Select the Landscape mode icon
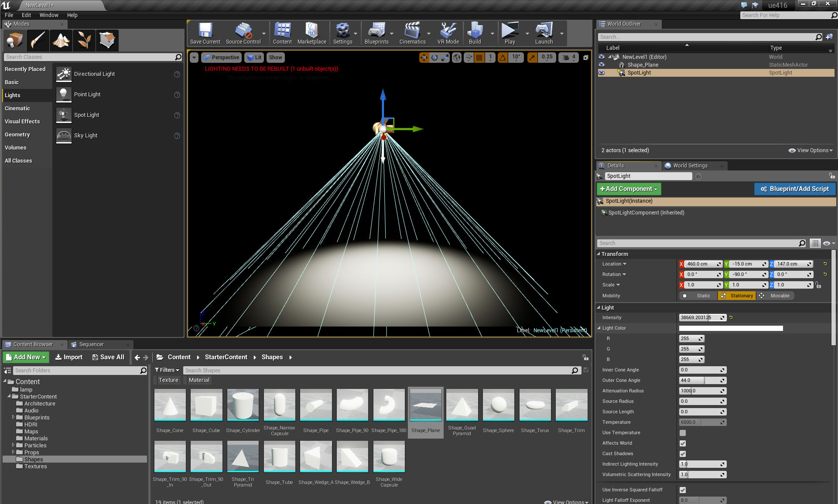838x504 pixels. click(61, 40)
